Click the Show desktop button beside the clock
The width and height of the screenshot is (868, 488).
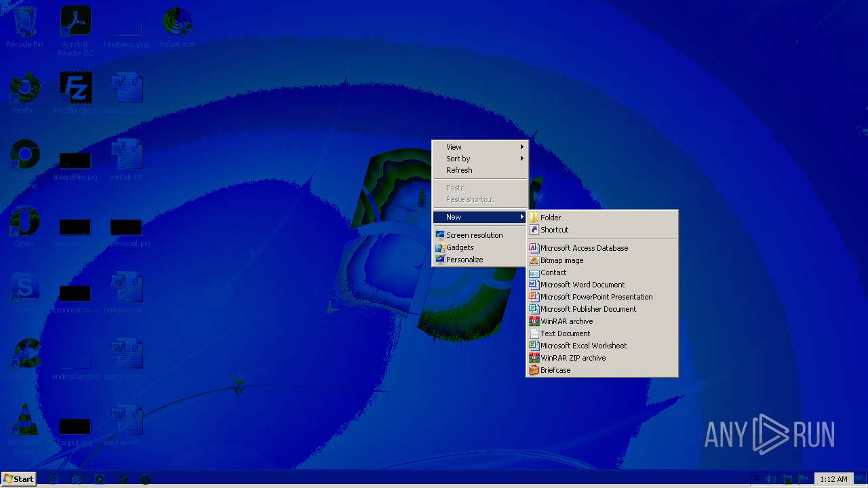tap(861, 479)
